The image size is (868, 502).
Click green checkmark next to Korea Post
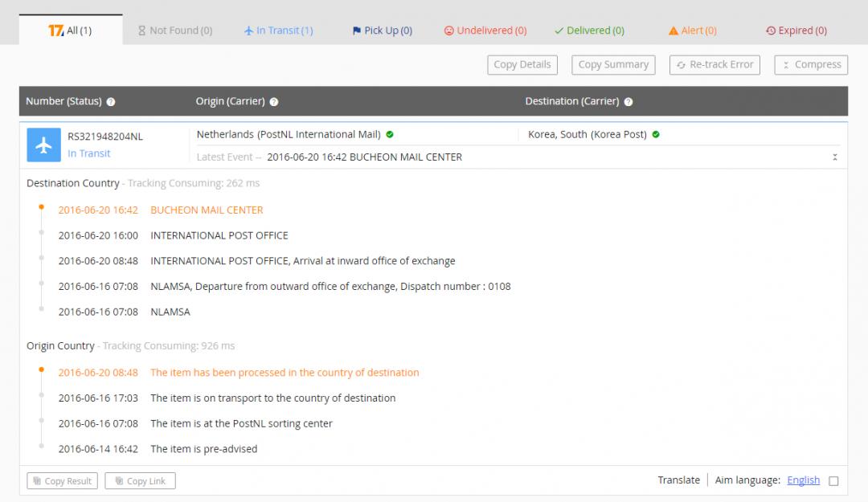(x=656, y=134)
